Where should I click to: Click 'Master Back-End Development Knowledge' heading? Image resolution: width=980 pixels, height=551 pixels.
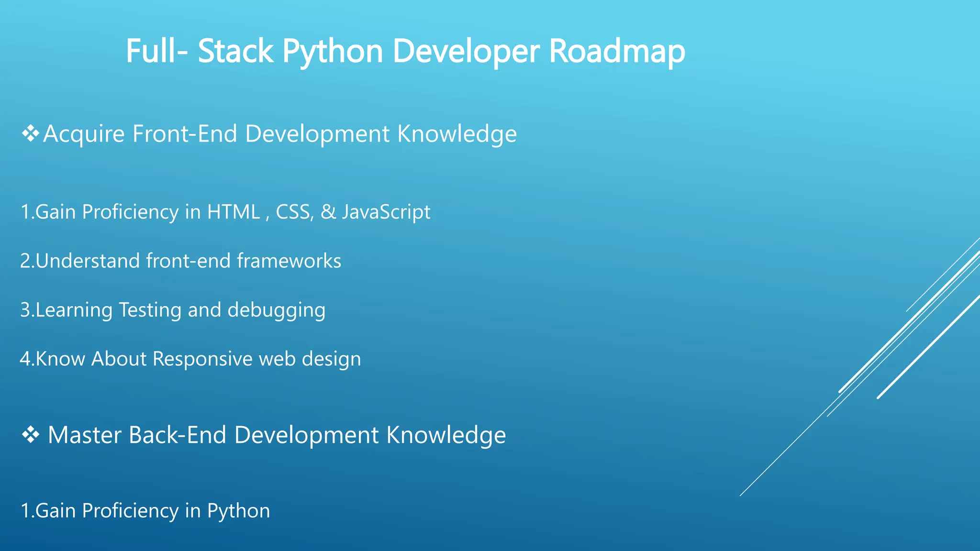277,435
